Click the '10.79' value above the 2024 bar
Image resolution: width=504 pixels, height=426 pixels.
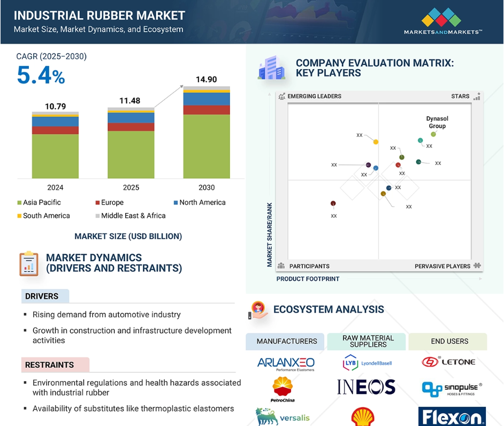(x=55, y=107)
